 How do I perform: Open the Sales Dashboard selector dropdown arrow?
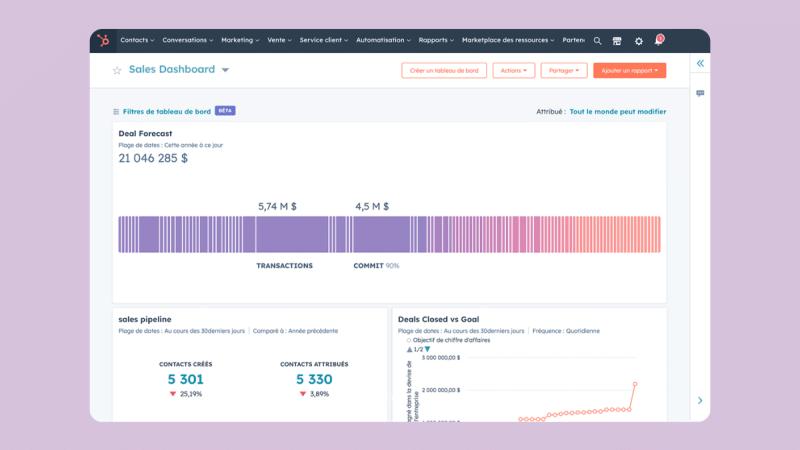point(225,70)
